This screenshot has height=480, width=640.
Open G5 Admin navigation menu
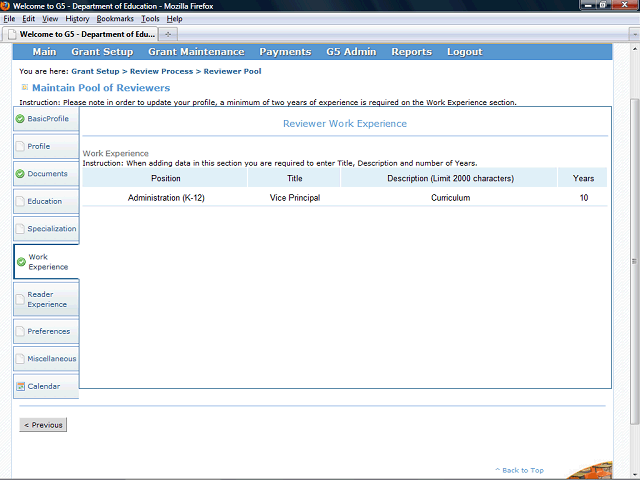pyautogui.click(x=351, y=52)
